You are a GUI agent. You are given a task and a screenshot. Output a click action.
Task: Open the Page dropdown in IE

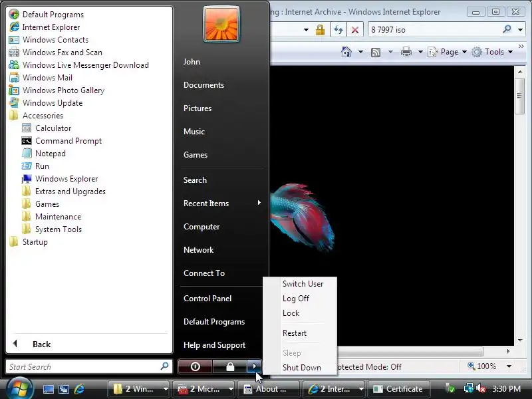click(x=447, y=52)
